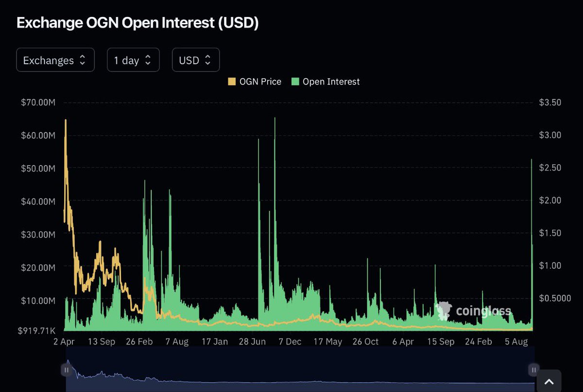Click the $2.00 price axis label

click(550, 200)
